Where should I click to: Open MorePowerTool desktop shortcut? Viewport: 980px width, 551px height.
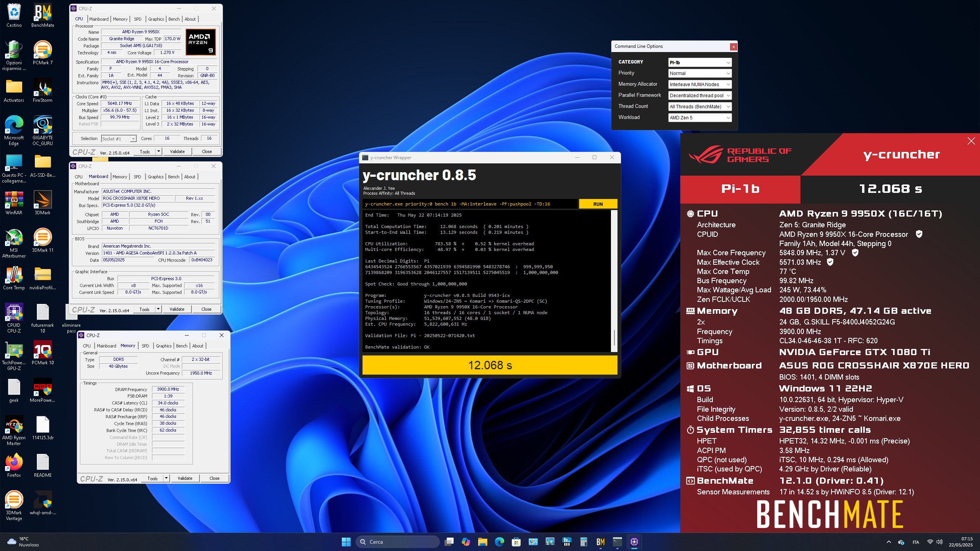pos(42,390)
